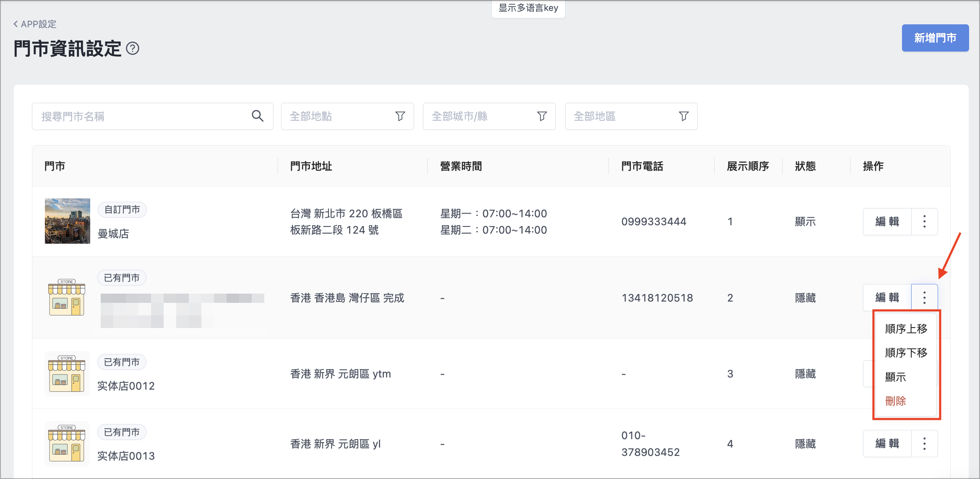Click the magnifier search icon
This screenshot has height=479, width=980.
click(x=258, y=116)
